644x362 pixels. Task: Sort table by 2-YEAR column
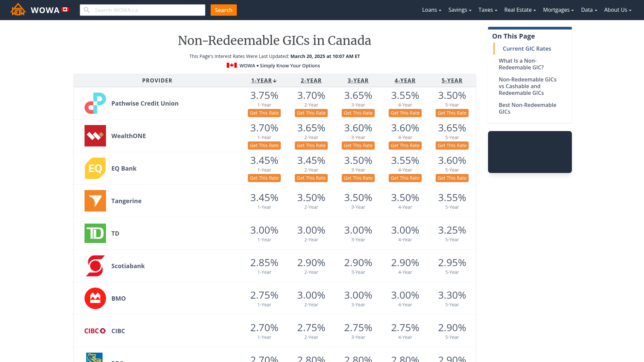311,80
